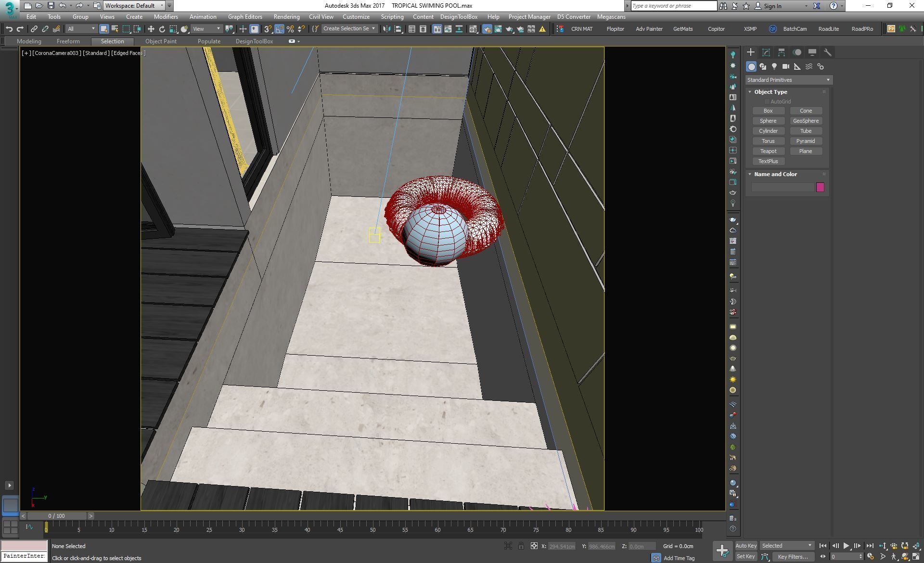Screen dimensions: 924x563
Task: Click the Torus object button
Action: (x=768, y=141)
